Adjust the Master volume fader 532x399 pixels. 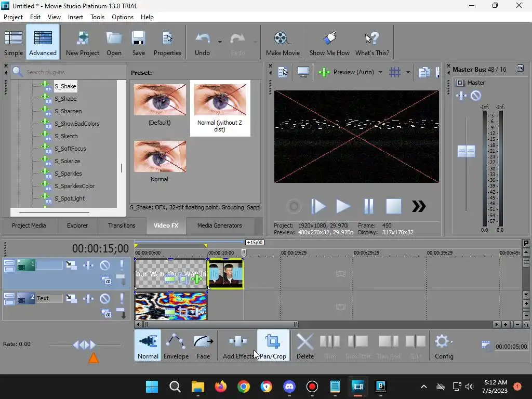point(466,151)
